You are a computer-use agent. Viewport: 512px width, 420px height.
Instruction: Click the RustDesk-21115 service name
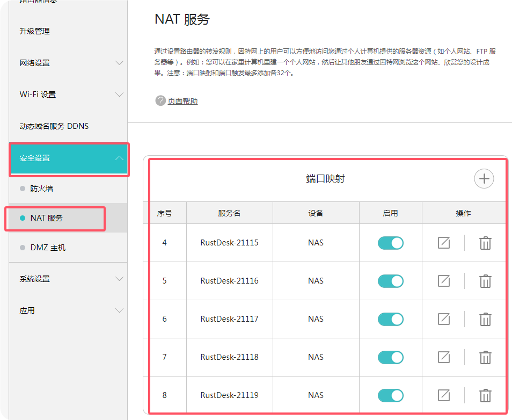[x=229, y=243]
